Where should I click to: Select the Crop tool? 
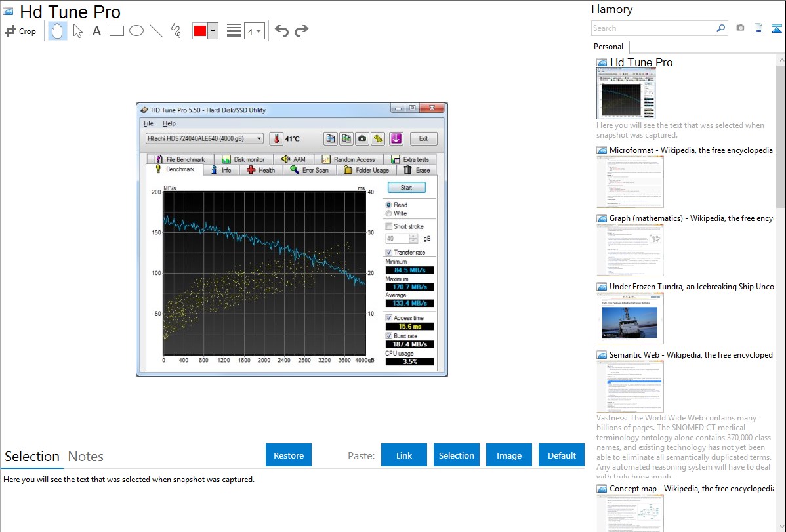pos(20,31)
